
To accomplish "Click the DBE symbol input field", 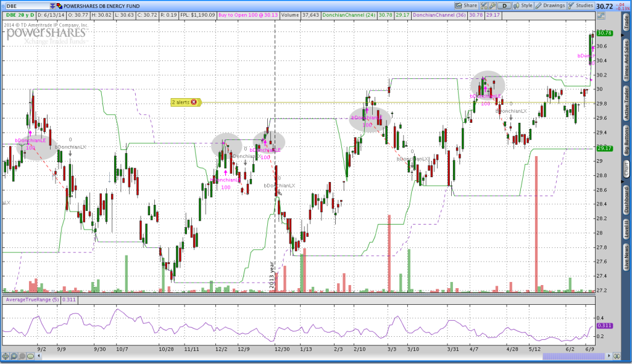I will (27, 6).
